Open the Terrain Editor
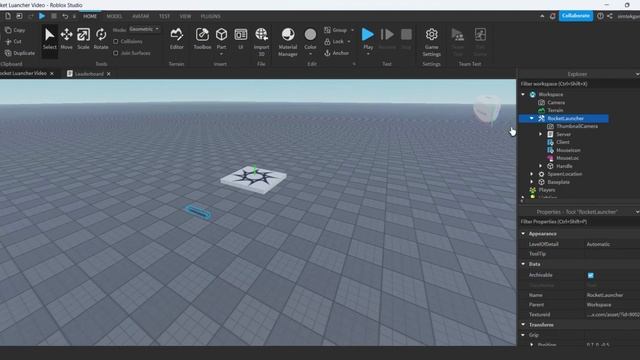Image resolution: width=640 pixels, height=360 pixels. [x=177, y=38]
